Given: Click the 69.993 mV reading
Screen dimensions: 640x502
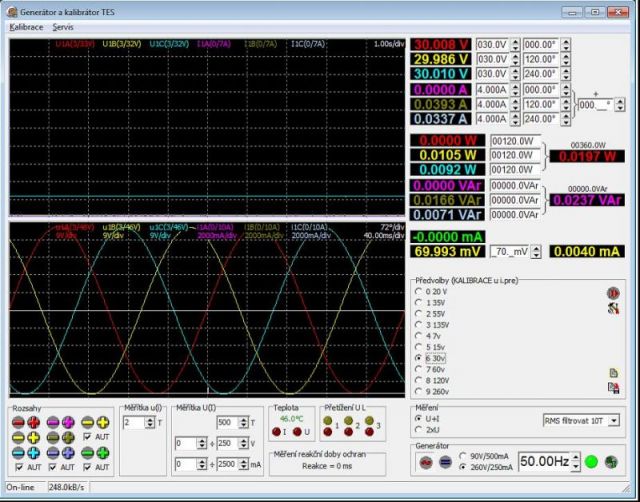Looking at the screenshot, I should [447, 251].
